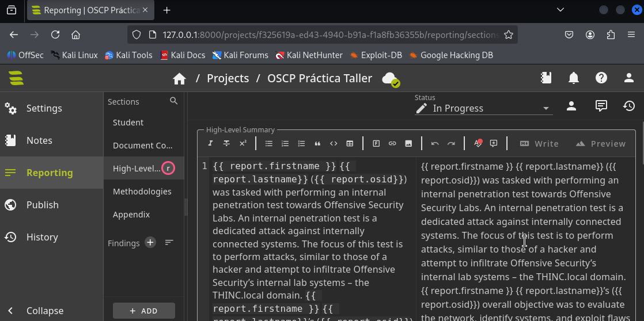This screenshot has height=321, width=644.
Task: Sort findings icon
Action: click(169, 243)
